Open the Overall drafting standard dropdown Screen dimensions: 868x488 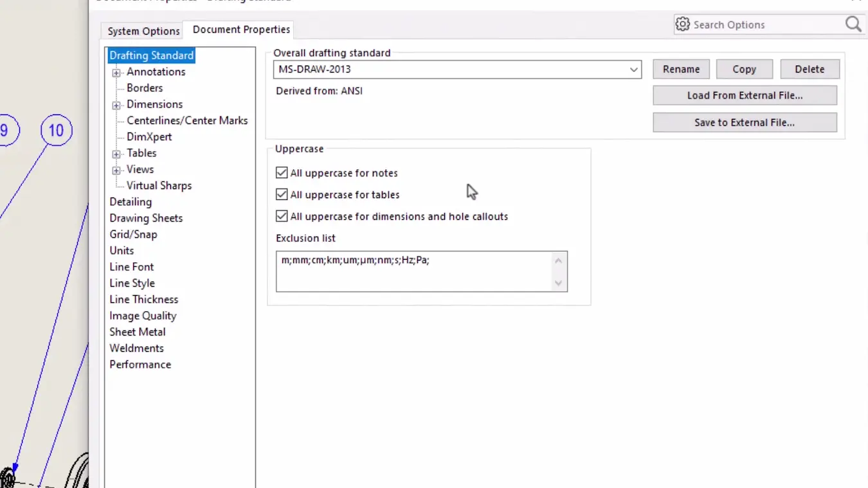(x=633, y=69)
